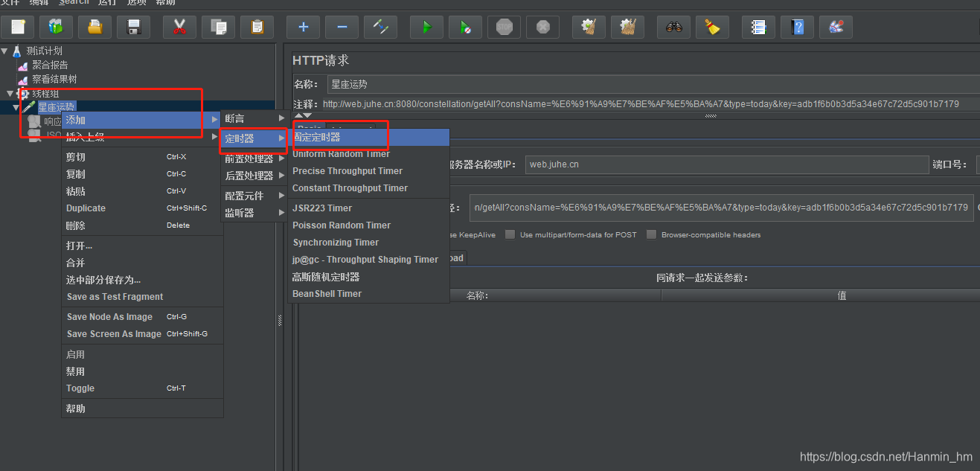Image resolution: width=980 pixels, height=471 pixels.
Task: Click the New test plan icon
Action: point(17,28)
